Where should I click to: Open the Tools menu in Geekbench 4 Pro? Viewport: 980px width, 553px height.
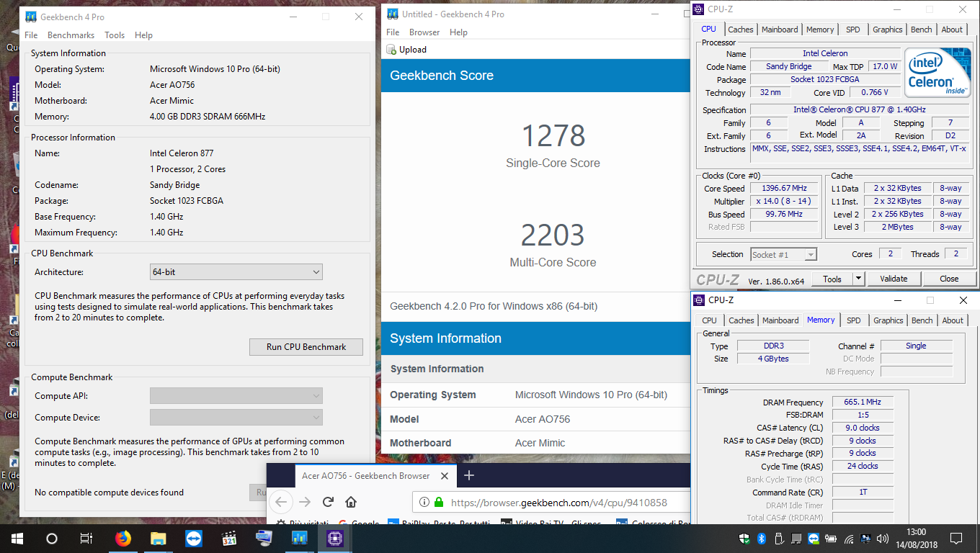tap(115, 35)
